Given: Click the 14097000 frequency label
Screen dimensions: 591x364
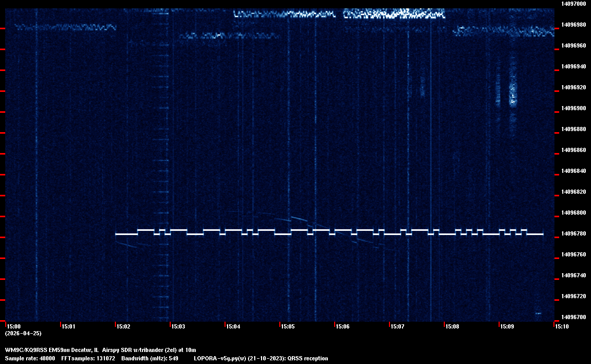Looking at the screenshot, I should coord(573,4).
